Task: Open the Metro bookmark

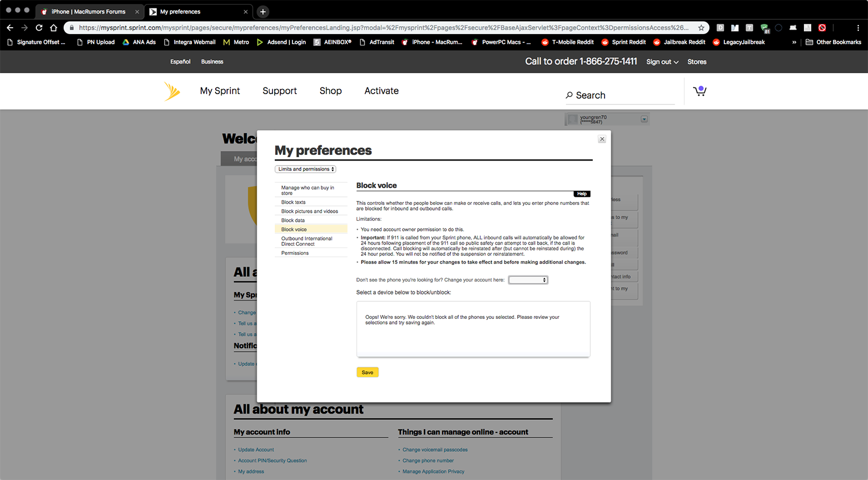Action: 236,42
